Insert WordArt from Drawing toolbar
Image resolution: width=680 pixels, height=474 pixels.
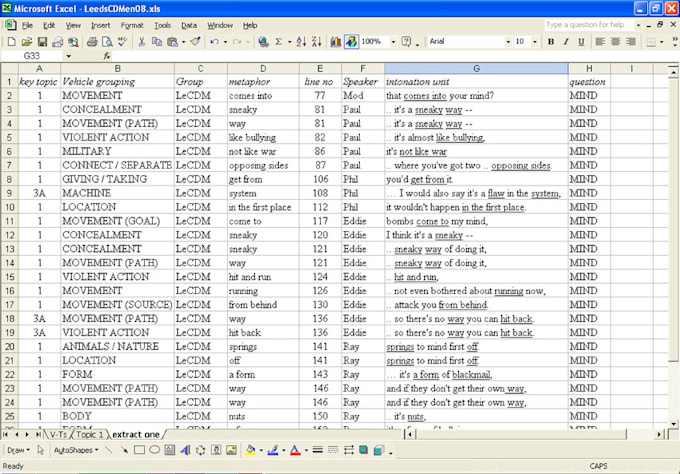185,450
